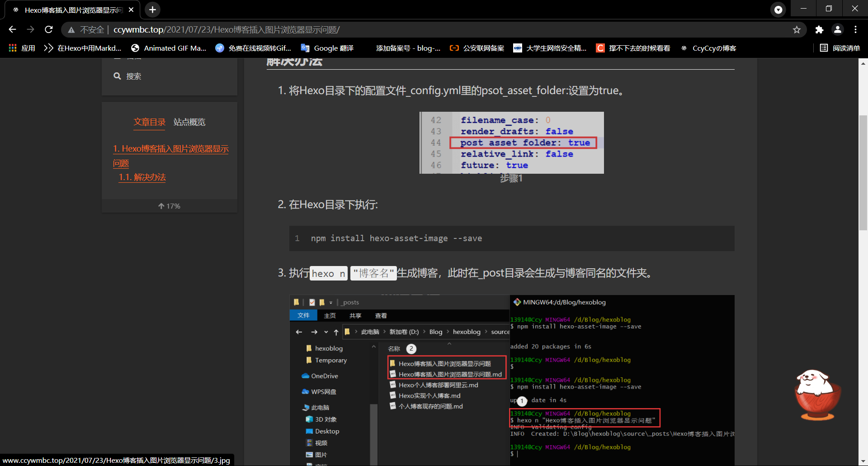Jump to section 1.1 解决办法

click(x=142, y=177)
